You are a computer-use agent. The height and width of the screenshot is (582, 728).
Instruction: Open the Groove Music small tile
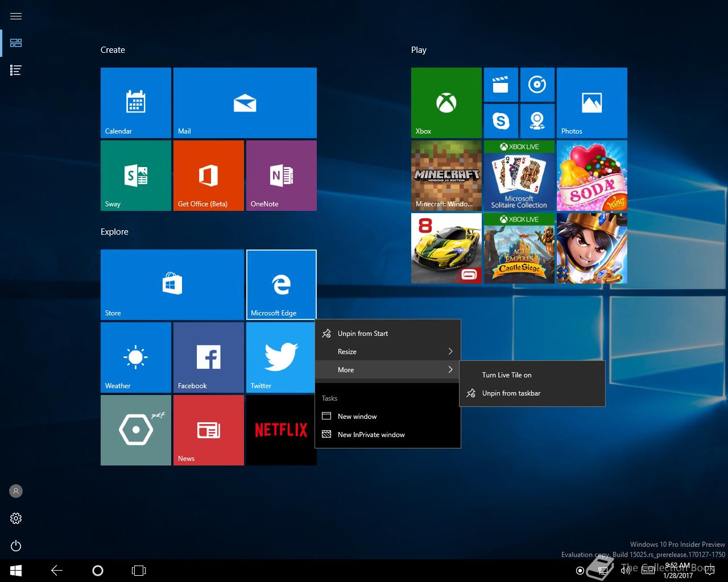pos(537,85)
